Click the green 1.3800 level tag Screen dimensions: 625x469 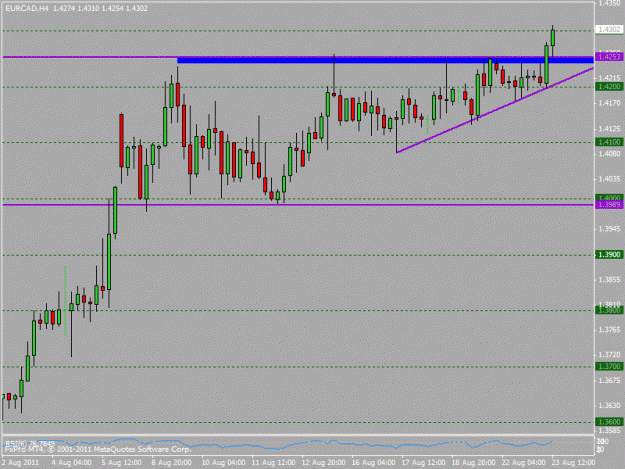pyautogui.click(x=609, y=310)
